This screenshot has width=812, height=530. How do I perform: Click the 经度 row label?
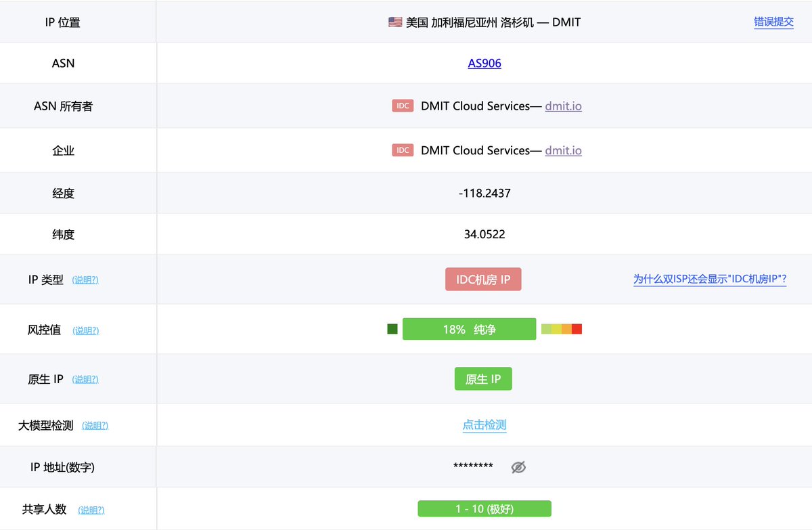tap(63, 193)
